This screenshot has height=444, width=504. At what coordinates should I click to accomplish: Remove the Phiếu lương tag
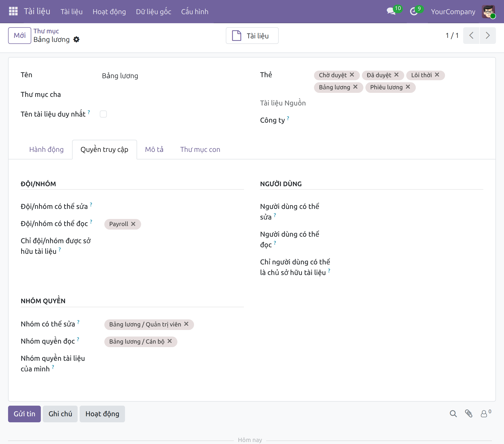(408, 87)
